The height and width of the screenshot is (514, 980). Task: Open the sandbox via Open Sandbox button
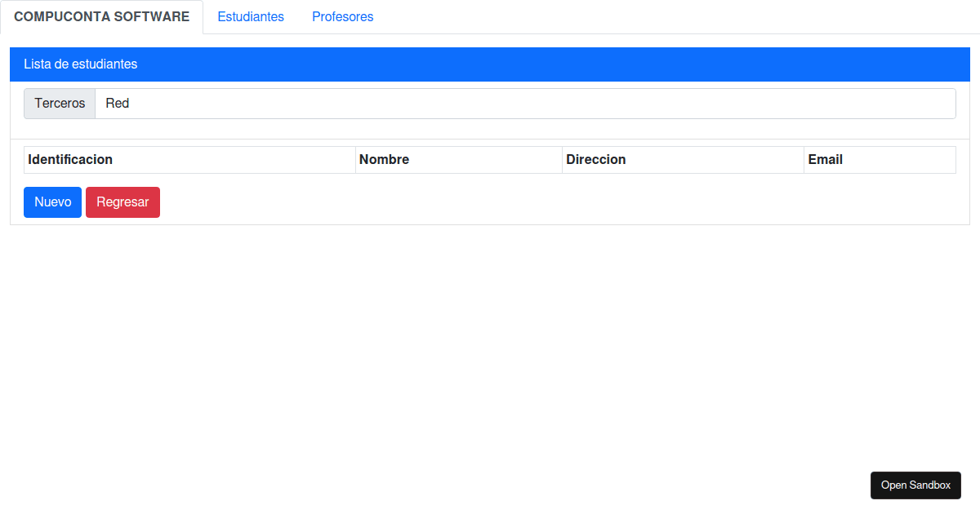915,485
